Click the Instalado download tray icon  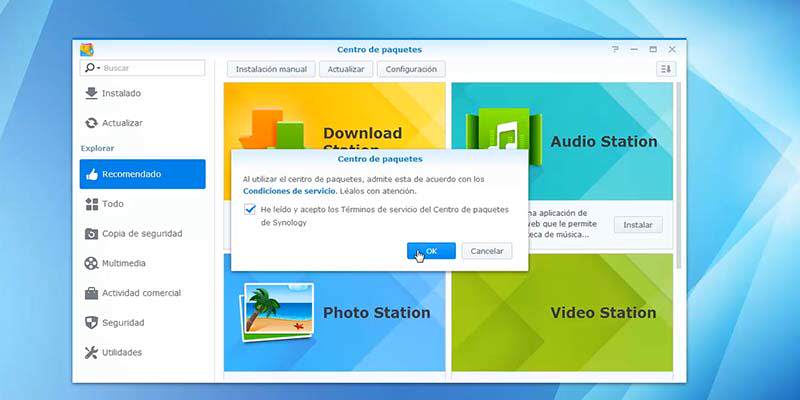coord(91,93)
